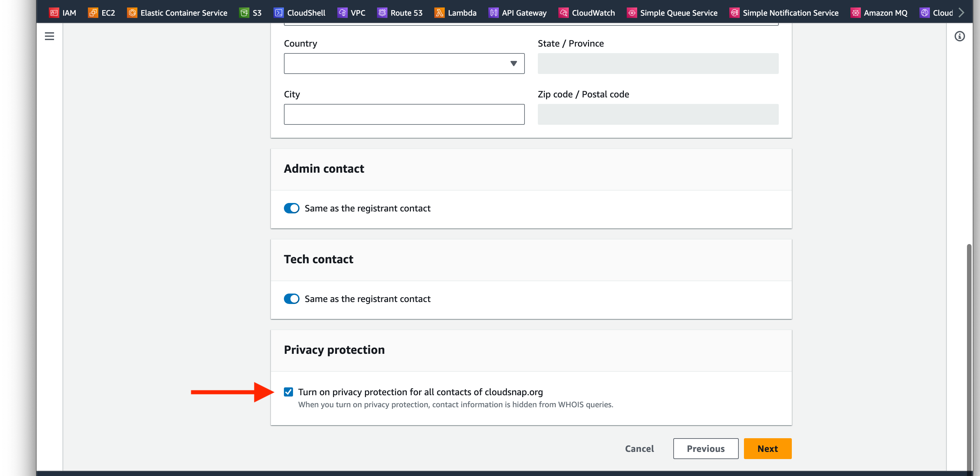The width and height of the screenshot is (980, 476).
Task: Click the 'Tech contact' heading
Action: pos(318,259)
